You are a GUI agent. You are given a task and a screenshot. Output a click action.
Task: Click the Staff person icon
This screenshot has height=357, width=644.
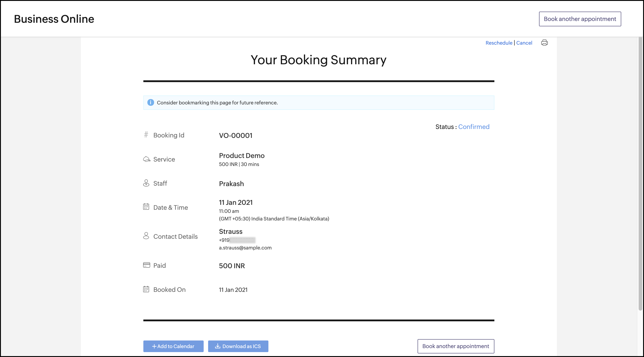pos(146,183)
